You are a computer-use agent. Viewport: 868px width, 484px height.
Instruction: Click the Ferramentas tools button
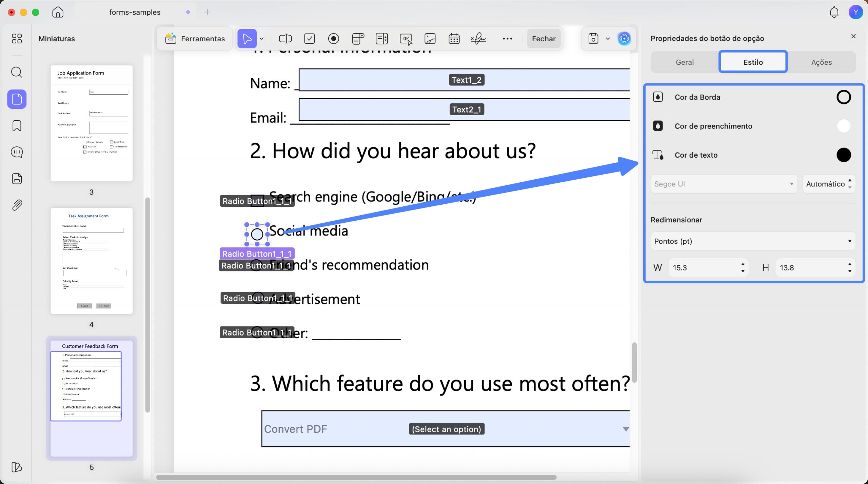tap(195, 39)
